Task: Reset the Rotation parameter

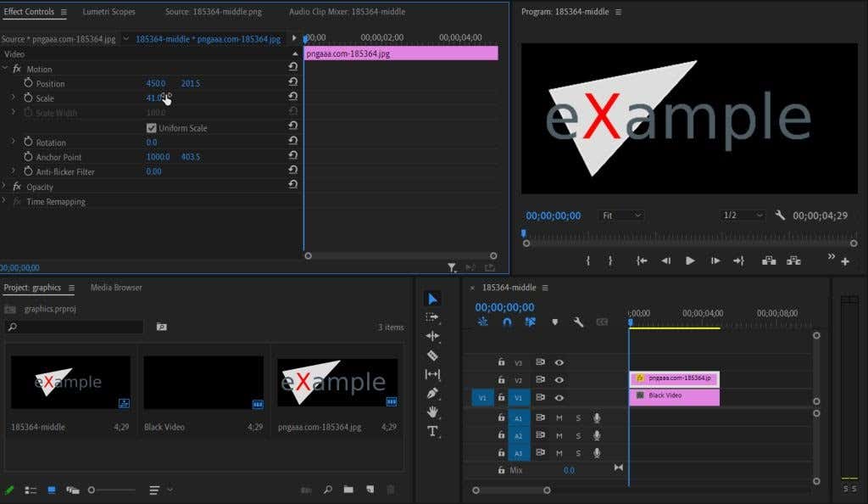Action: coord(292,143)
